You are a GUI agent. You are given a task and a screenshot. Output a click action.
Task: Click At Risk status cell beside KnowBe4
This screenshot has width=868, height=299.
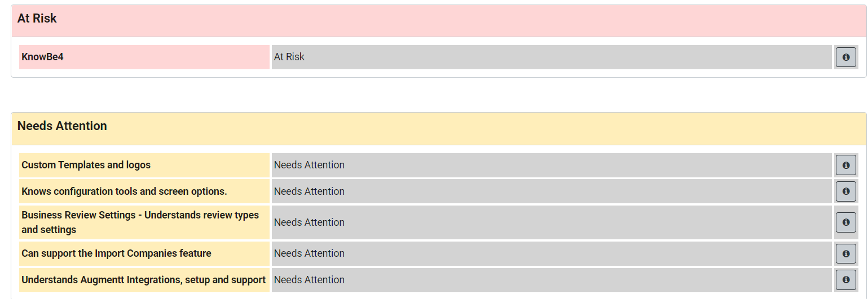click(552, 57)
